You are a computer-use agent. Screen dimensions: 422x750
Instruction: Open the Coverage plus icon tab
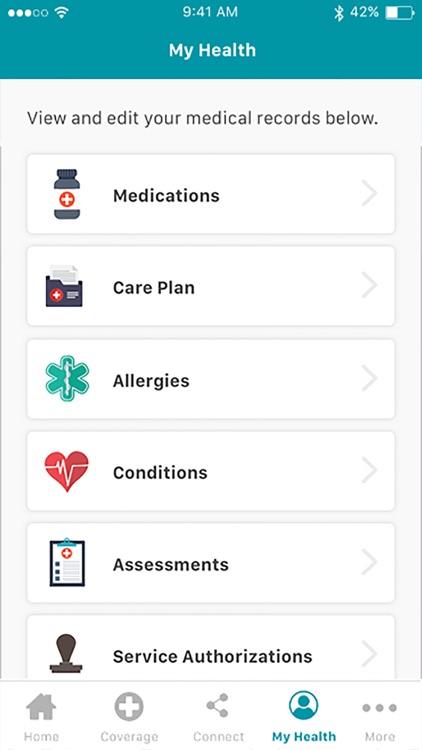(x=129, y=706)
